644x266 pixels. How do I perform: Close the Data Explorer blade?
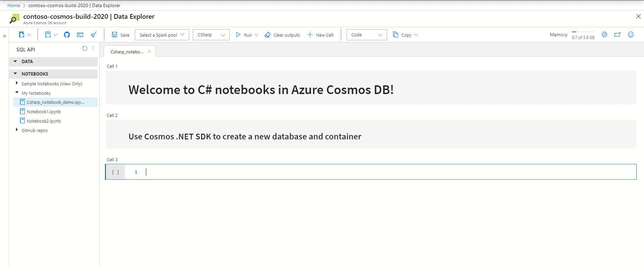tap(638, 16)
